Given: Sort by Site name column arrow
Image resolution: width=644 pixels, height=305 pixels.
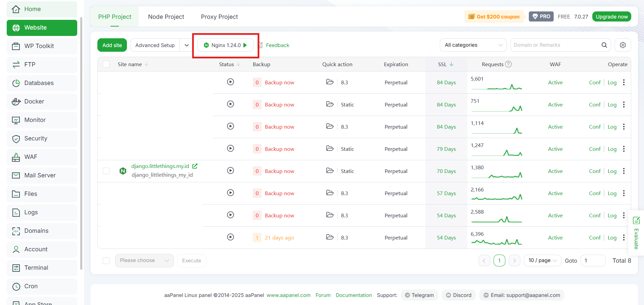Looking at the screenshot, I should tap(147, 64).
